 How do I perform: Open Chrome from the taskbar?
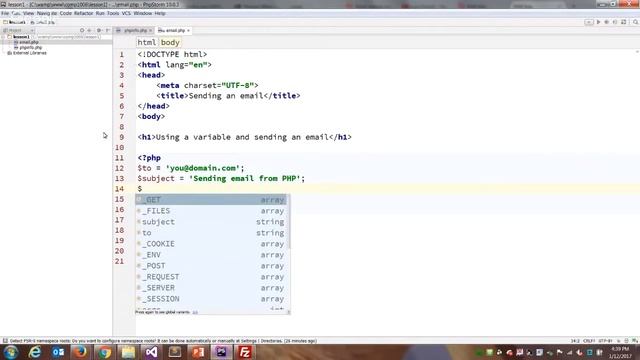coord(104,352)
